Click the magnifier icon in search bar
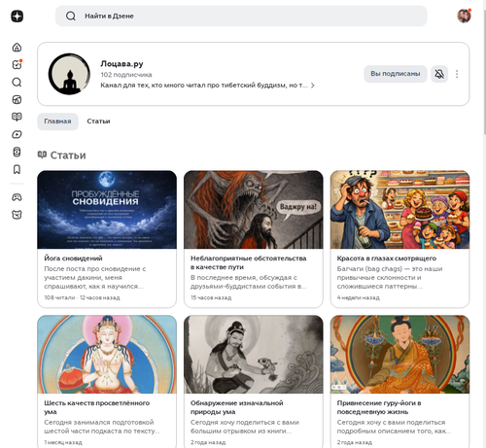This screenshot has width=486, height=448. click(x=71, y=16)
